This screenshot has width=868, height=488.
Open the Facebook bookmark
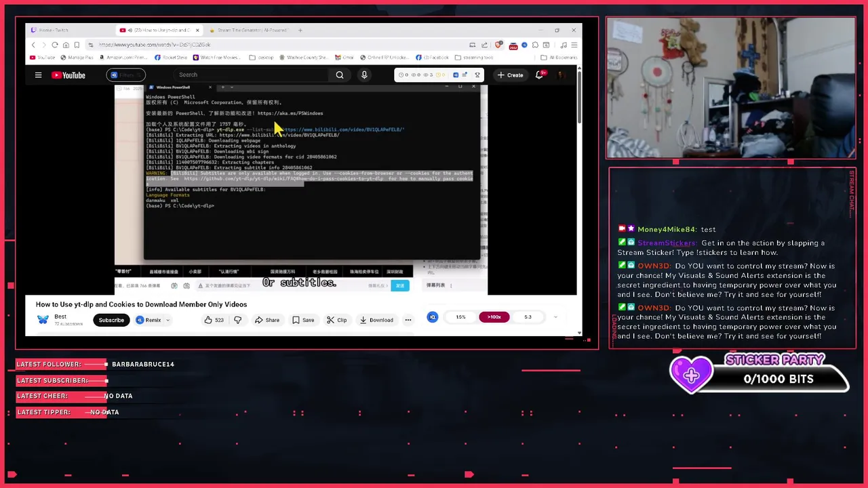coord(433,58)
